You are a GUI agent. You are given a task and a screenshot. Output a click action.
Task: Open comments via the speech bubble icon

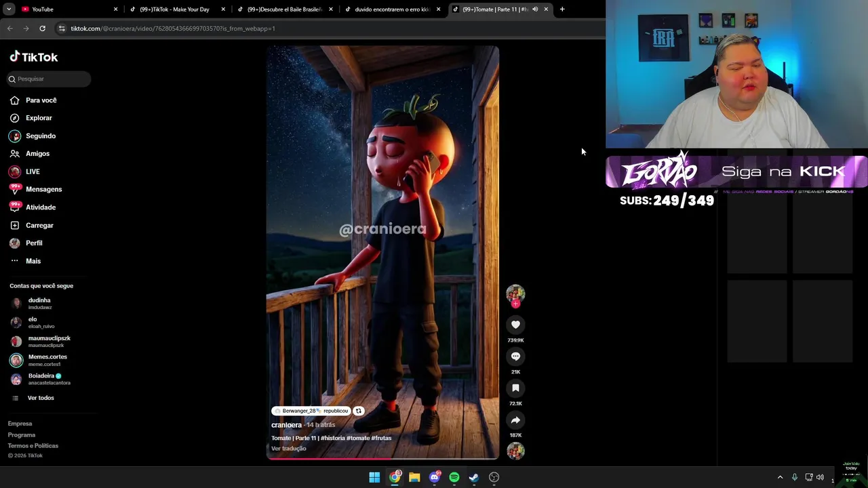(x=515, y=357)
